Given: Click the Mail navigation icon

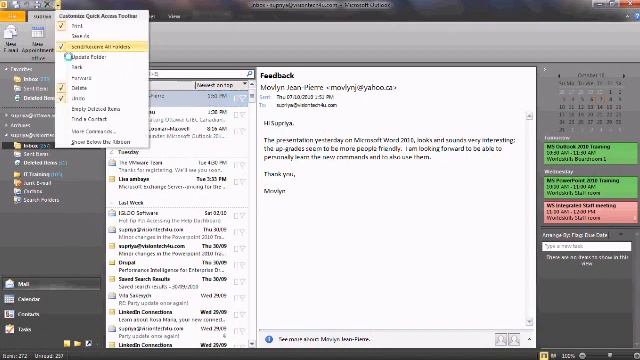Looking at the screenshot, I should point(10,284).
